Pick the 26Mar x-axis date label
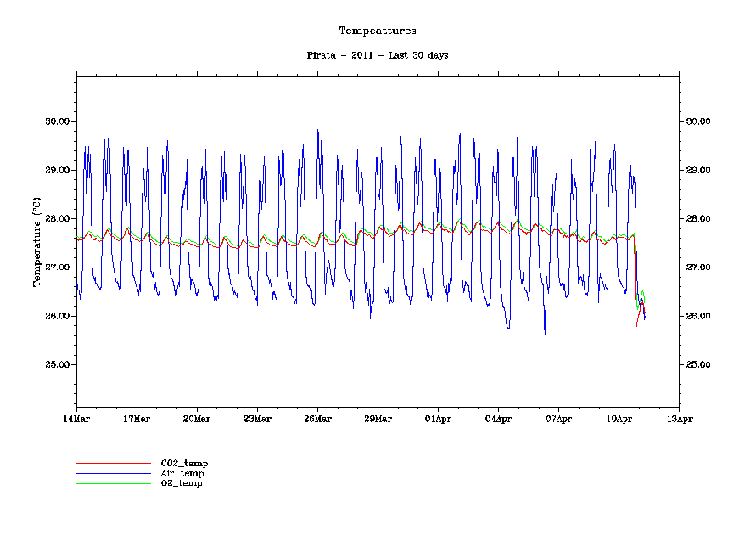The image size is (756, 535). coord(317,419)
